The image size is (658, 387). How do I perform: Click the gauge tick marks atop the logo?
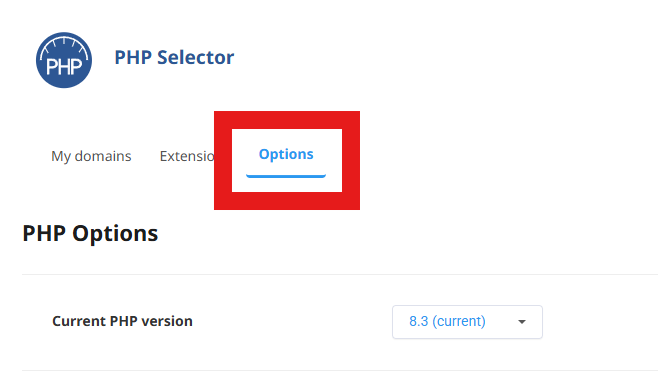point(64,45)
